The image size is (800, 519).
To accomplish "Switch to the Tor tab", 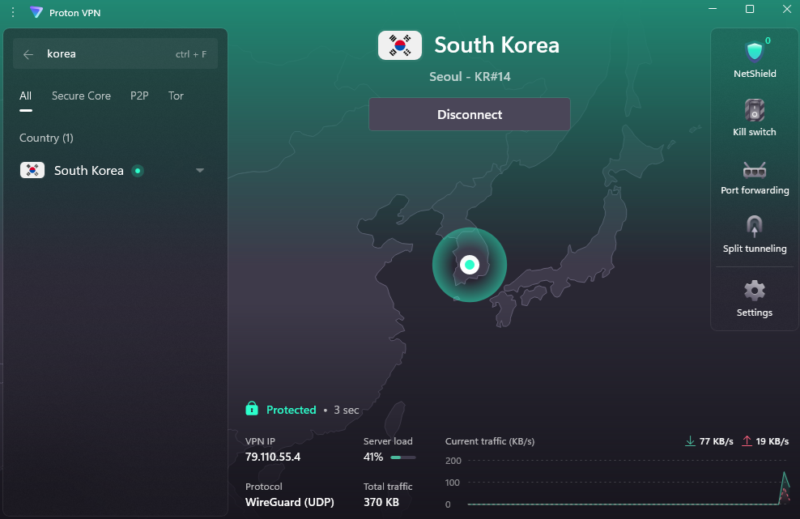I will tap(176, 96).
